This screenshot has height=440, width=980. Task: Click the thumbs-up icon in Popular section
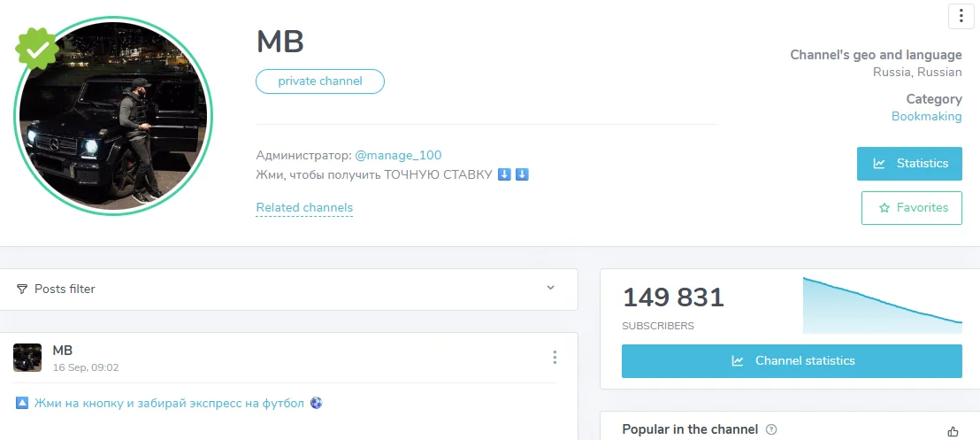(x=953, y=431)
